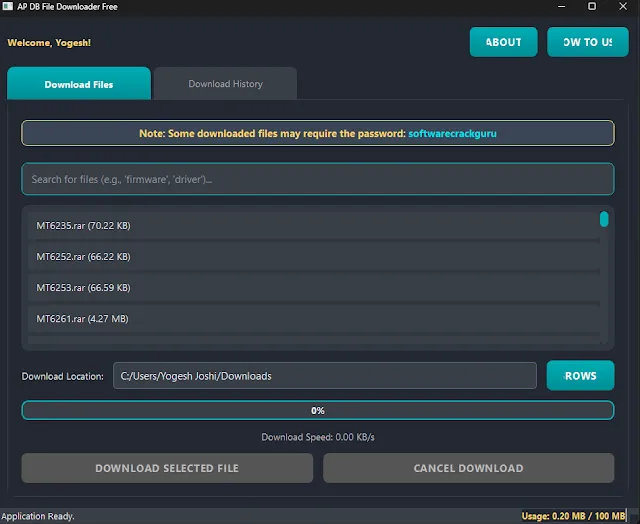Minimize the AP DB File Downloader window
The width and height of the screenshot is (640, 524).
[x=562, y=7]
